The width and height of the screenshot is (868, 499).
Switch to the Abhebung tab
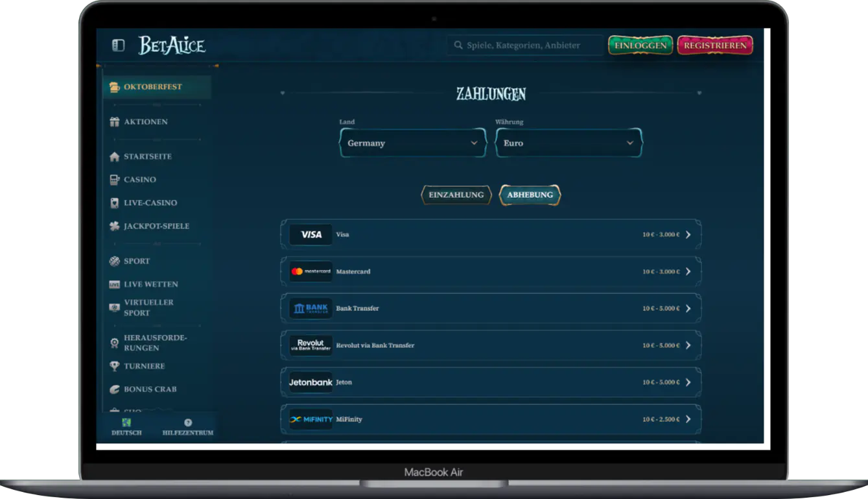pyautogui.click(x=530, y=195)
